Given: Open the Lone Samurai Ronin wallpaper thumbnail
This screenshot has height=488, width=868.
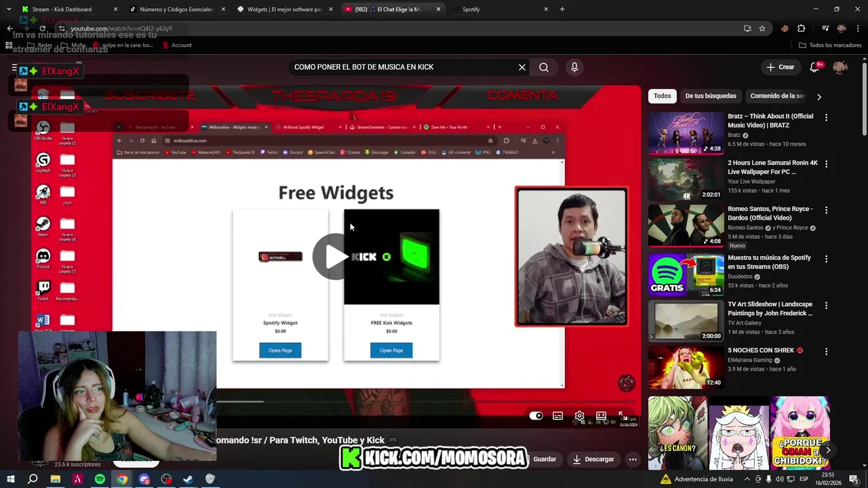Looking at the screenshot, I should coord(686,180).
